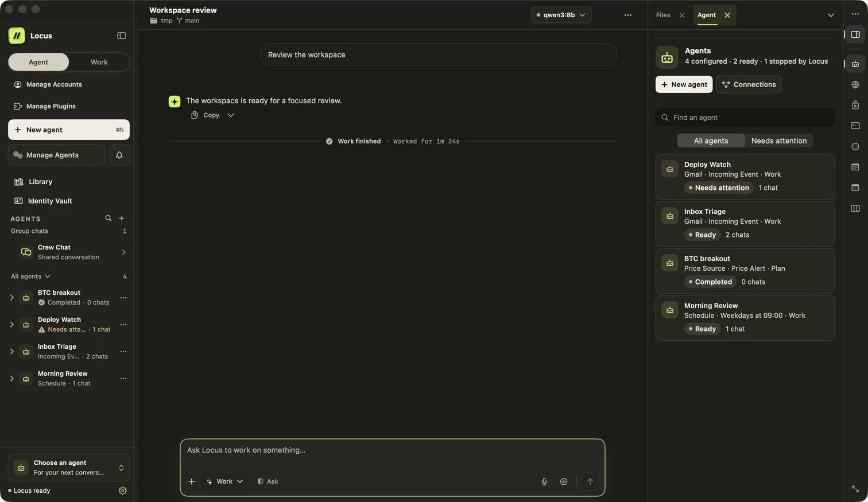Viewport: 868px width, 502px height.
Task: Expand BTC breakout agent in sidebar
Action: click(x=11, y=298)
